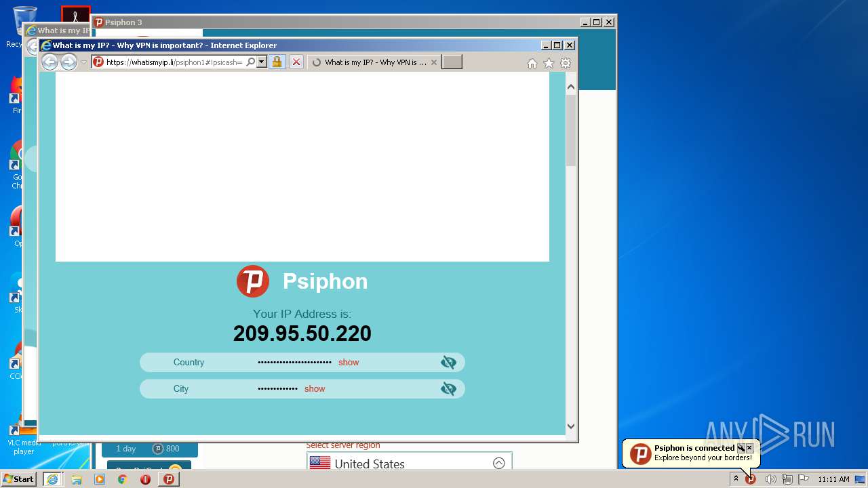The width and height of the screenshot is (868, 488).
Task: Open Internet Explorer taskbar button
Action: click(x=52, y=479)
